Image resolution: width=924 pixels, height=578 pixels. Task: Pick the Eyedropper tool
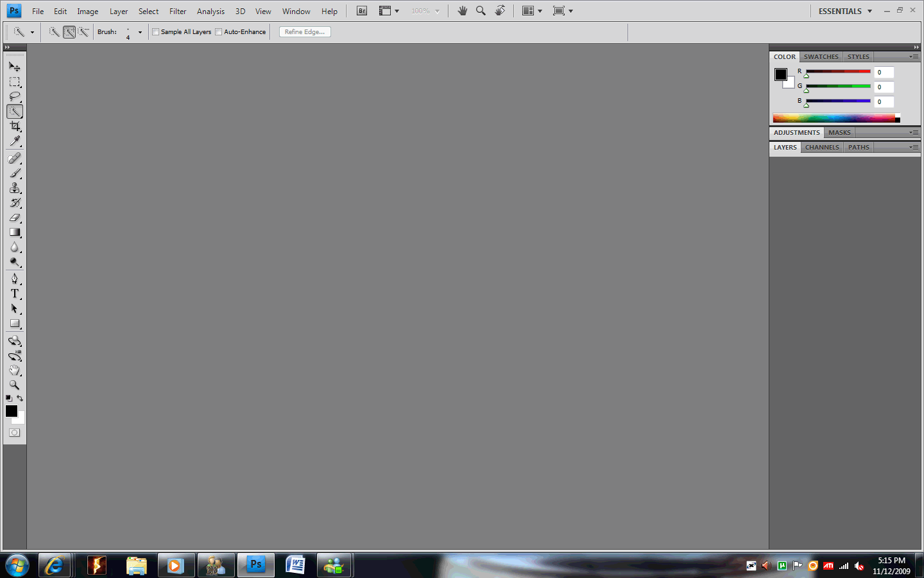tap(14, 141)
